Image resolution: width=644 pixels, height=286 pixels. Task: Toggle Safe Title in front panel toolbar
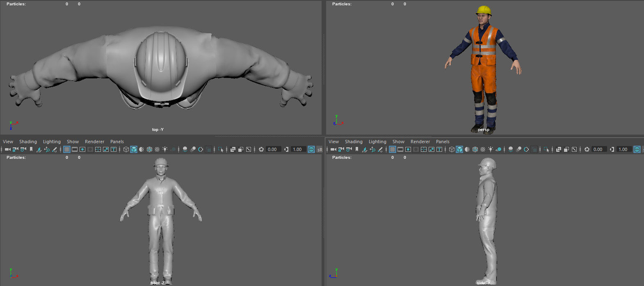(114, 149)
